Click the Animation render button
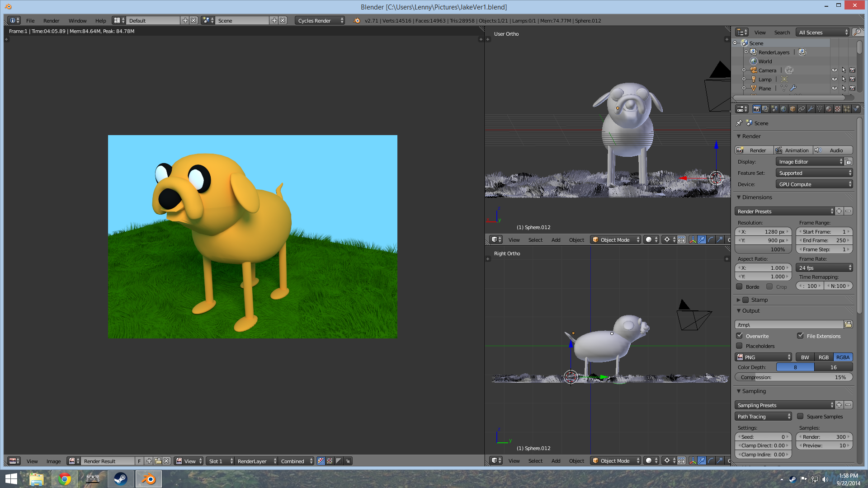 coord(793,150)
